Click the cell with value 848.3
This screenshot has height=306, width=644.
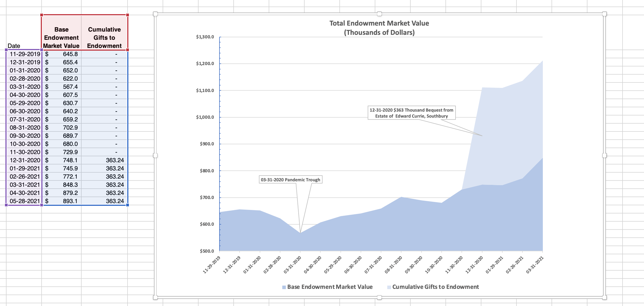click(x=61, y=185)
